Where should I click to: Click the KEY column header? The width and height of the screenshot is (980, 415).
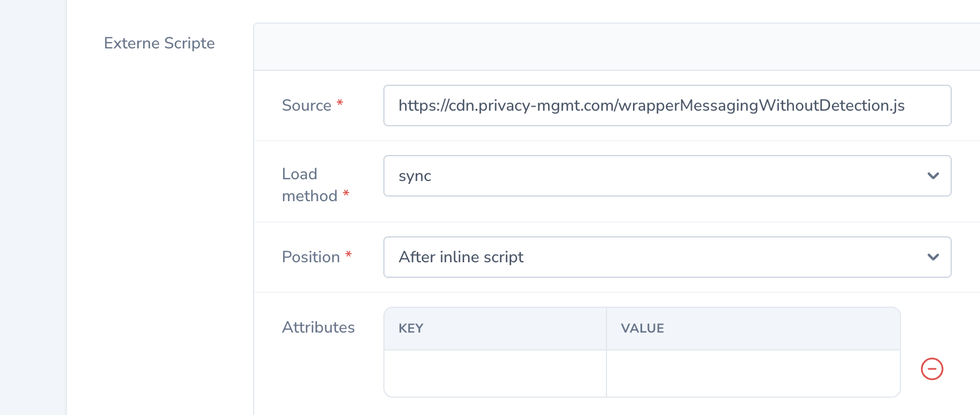tap(495, 329)
